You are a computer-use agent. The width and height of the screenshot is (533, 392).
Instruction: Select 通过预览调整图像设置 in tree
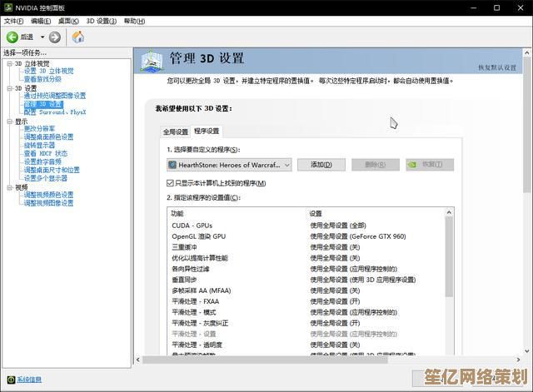55,96
